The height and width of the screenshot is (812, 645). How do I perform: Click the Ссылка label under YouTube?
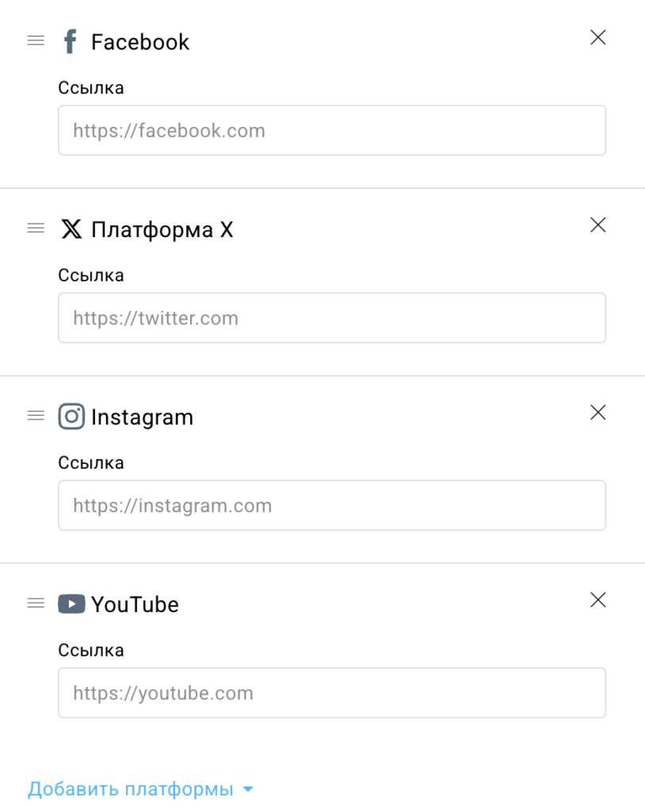click(x=91, y=650)
